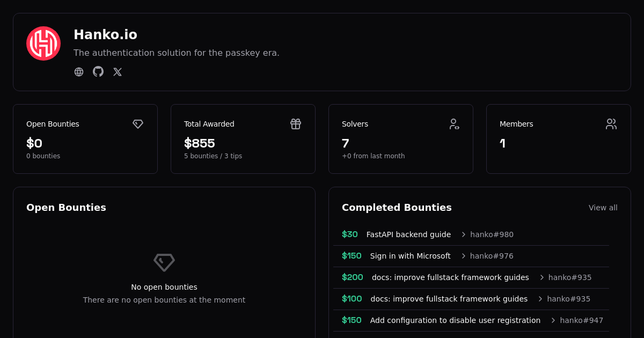Image resolution: width=644 pixels, height=338 pixels.
Task: Click the Sign in with Microsoft bounty row
Action: coord(411,256)
